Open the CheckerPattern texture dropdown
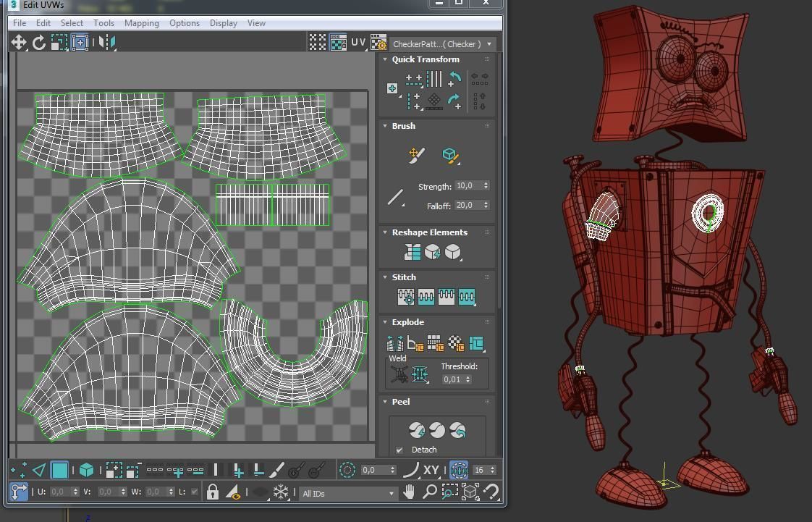The image size is (812, 522). click(x=442, y=44)
